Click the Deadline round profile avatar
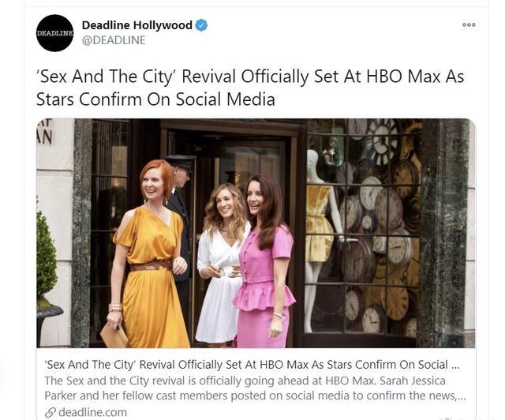The width and height of the screenshot is (505, 420). pos(54,33)
